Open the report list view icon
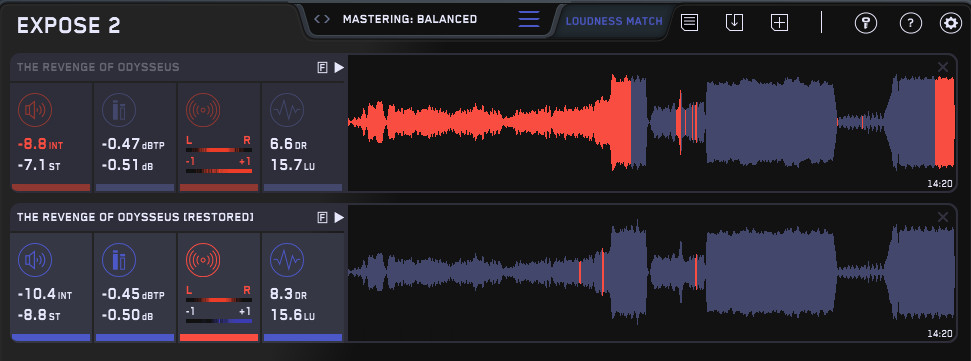Viewport: 971px width, 361px height. pos(689,23)
